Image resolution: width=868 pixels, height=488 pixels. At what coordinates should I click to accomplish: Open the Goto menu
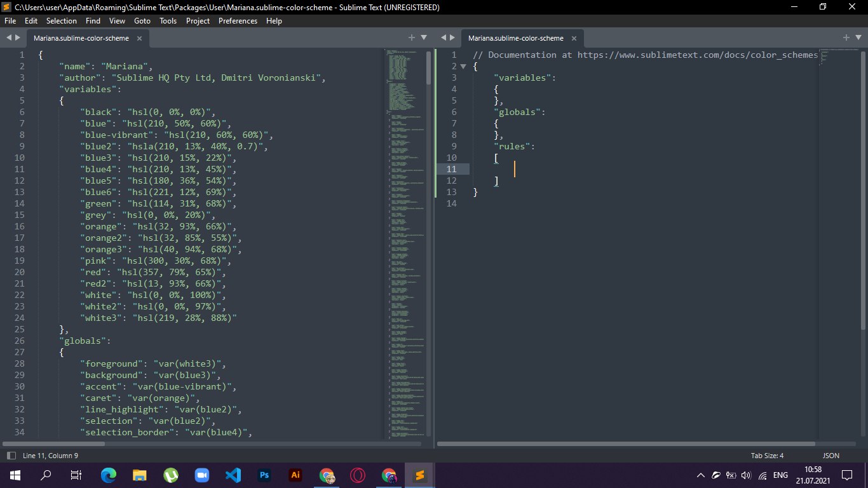(x=142, y=20)
